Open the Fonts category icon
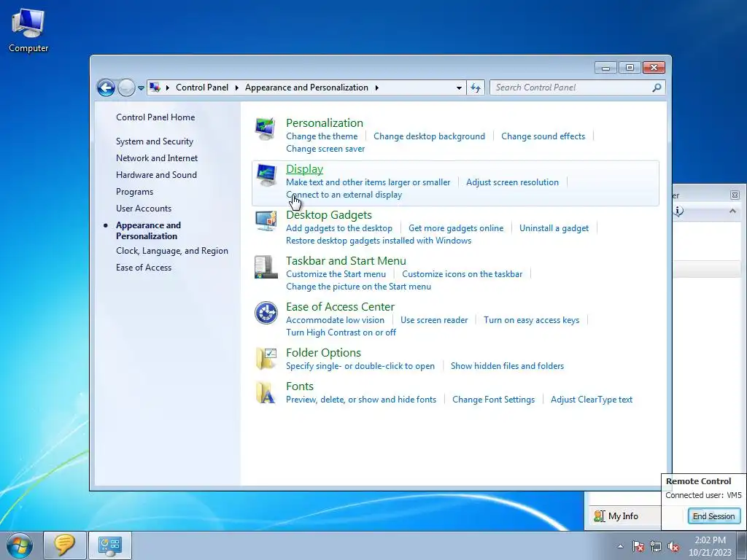The width and height of the screenshot is (747, 560). (266, 392)
